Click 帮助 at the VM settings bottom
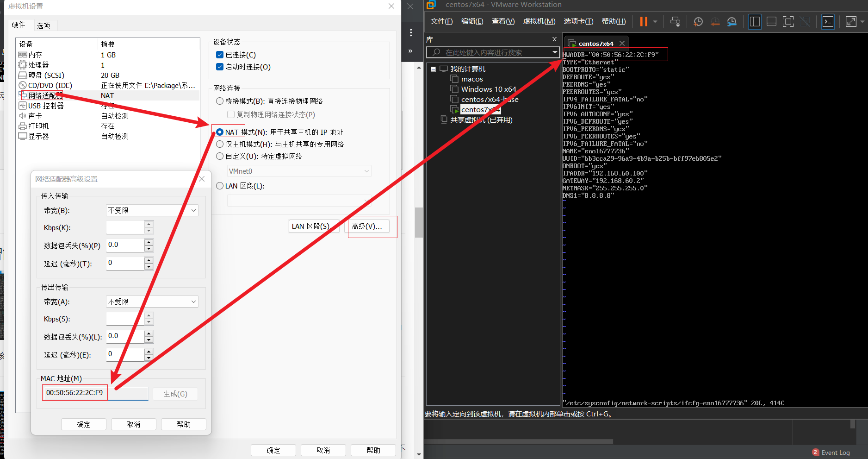Viewport: 868px width, 459px height. (x=373, y=450)
